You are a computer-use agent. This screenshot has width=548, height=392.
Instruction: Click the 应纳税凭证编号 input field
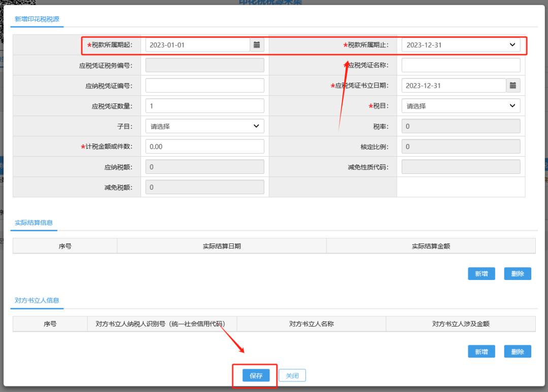[204, 86]
